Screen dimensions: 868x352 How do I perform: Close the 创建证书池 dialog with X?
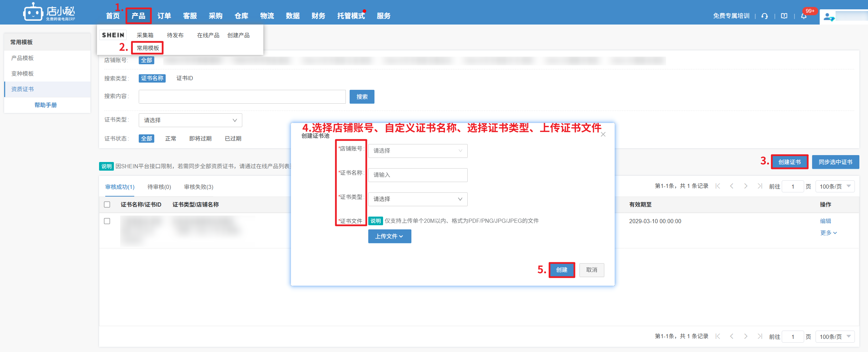[603, 134]
